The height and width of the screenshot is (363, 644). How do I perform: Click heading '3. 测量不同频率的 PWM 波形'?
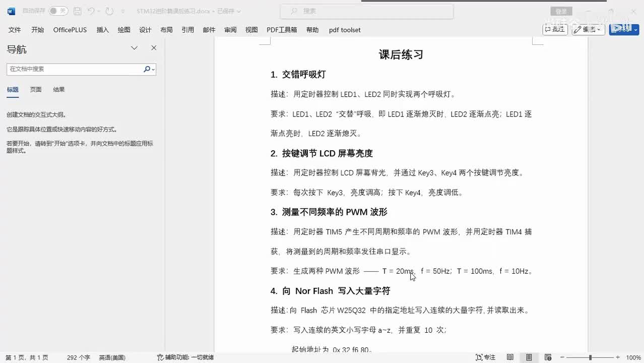(329, 212)
